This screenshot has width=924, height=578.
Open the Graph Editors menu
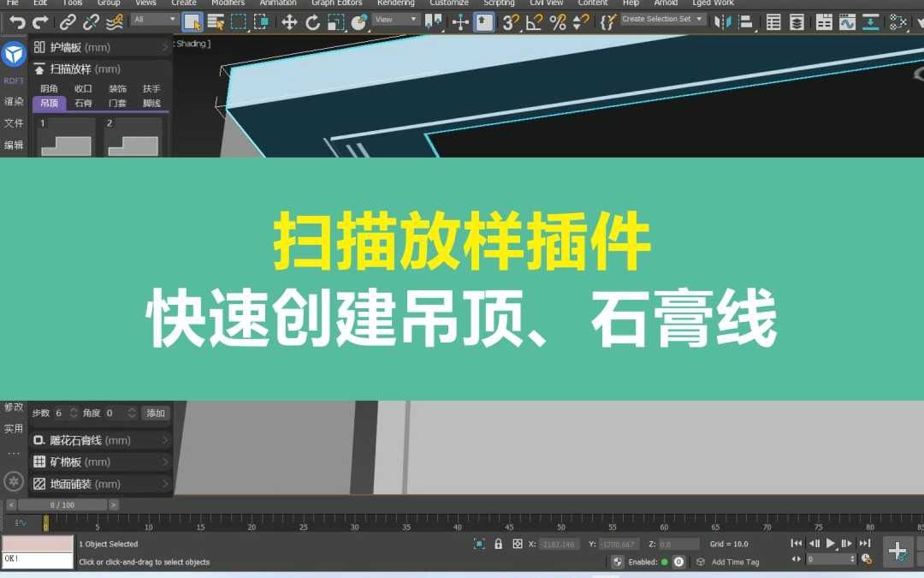(x=336, y=3)
